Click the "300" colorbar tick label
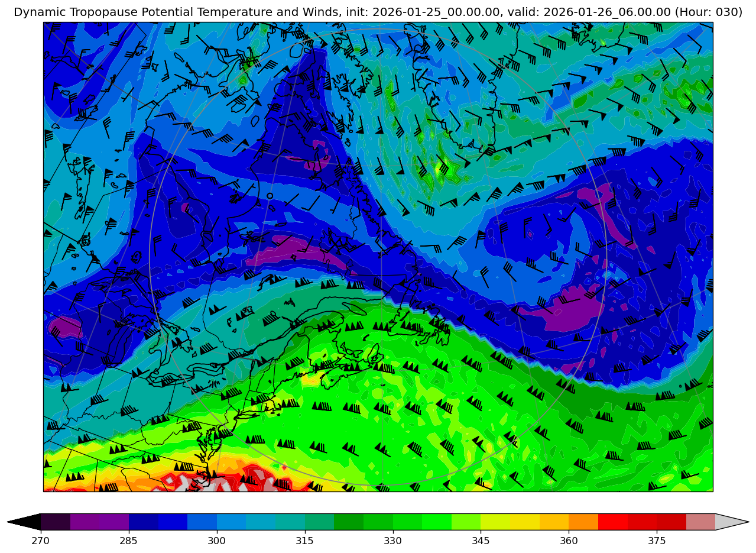756x553 pixels. (x=217, y=541)
